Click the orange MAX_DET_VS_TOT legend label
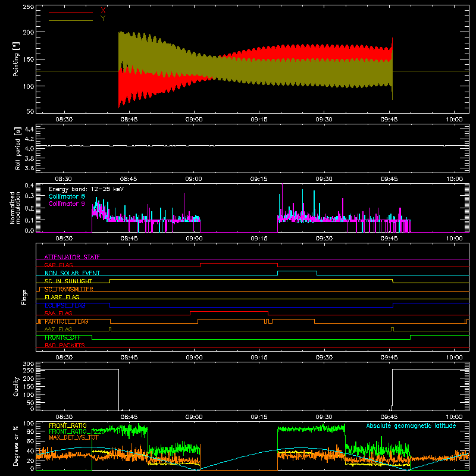 point(74,437)
